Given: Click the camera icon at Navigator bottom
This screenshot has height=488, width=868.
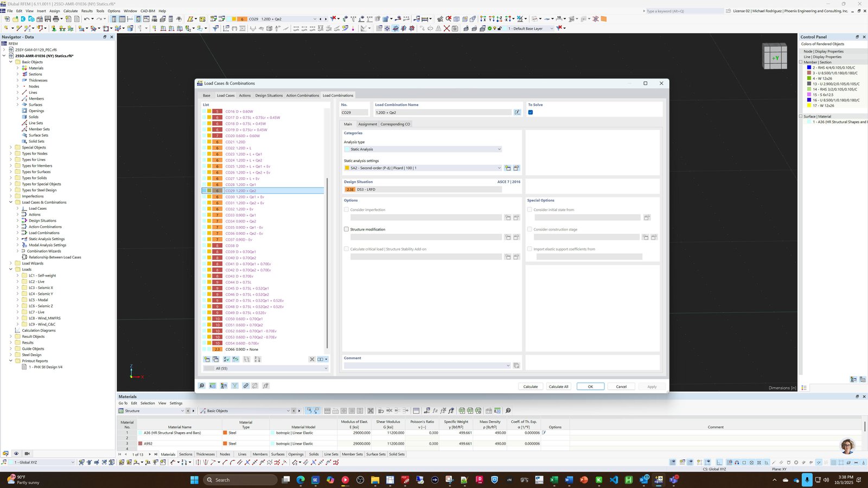Looking at the screenshot, I should pyautogui.click(x=27, y=453).
